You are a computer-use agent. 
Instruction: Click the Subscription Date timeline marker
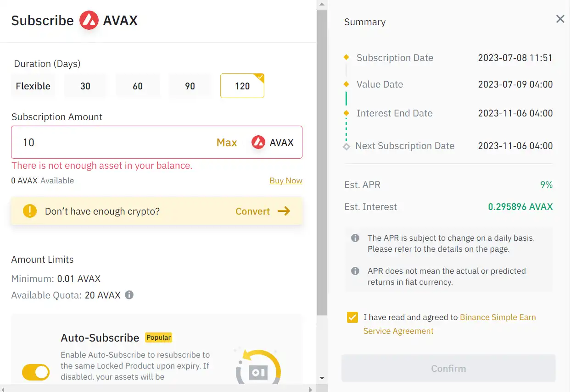346,57
